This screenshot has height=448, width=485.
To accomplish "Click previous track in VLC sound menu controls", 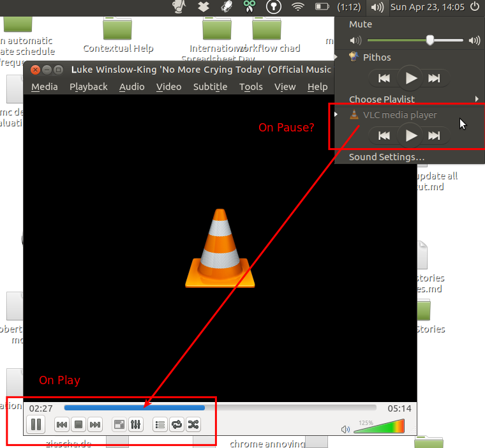I will tap(384, 135).
